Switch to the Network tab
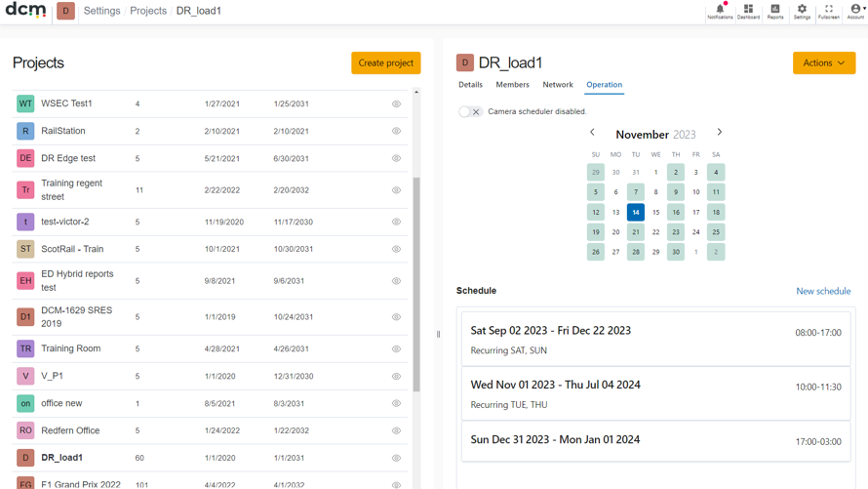This screenshot has width=868, height=489. coord(558,85)
